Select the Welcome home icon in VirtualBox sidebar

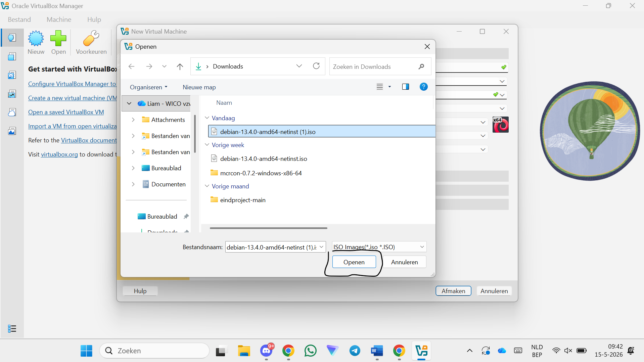tap(12, 38)
